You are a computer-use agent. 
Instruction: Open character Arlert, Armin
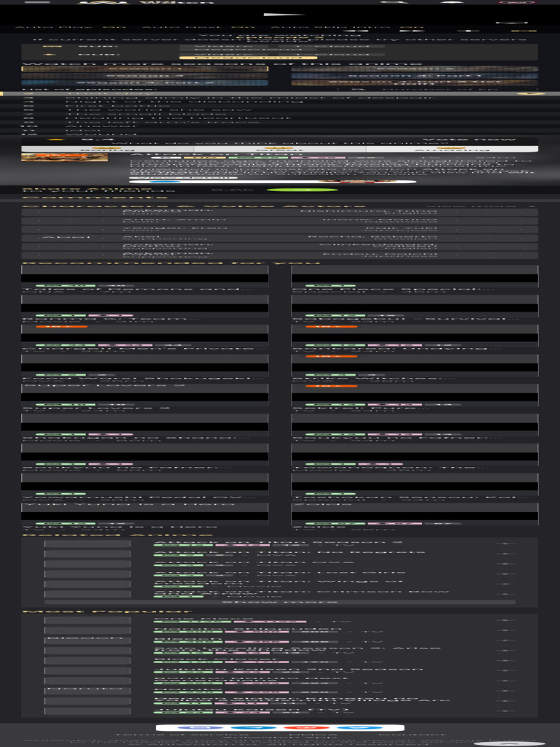pos(174,220)
